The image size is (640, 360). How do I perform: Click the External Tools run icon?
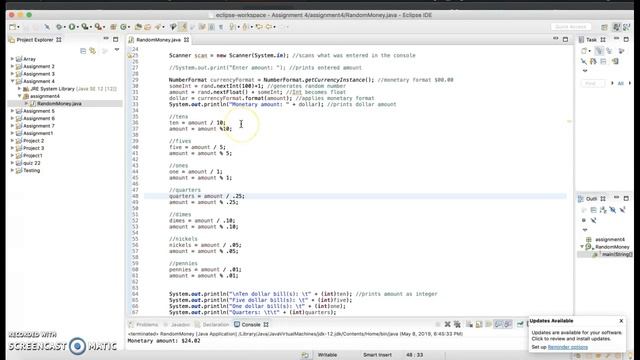tap(98, 27)
